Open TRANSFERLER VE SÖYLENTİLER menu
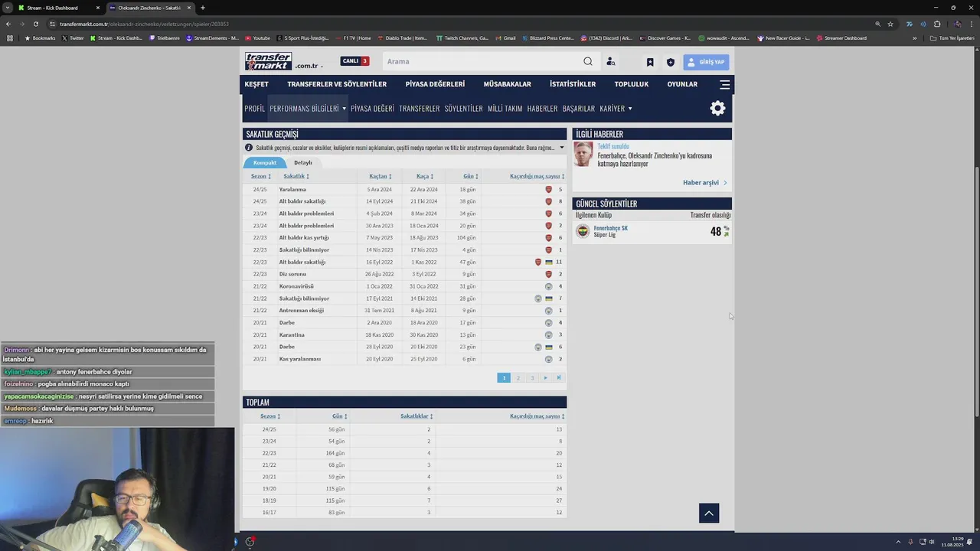 tap(337, 84)
